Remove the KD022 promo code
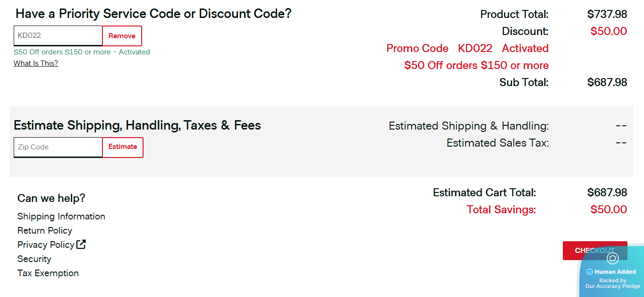 coord(122,36)
